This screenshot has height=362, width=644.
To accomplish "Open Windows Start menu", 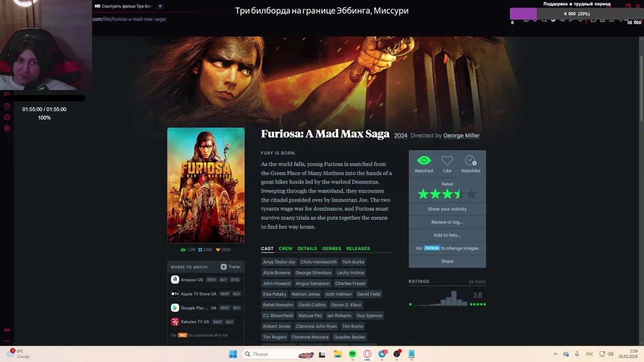I will coord(233,354).
